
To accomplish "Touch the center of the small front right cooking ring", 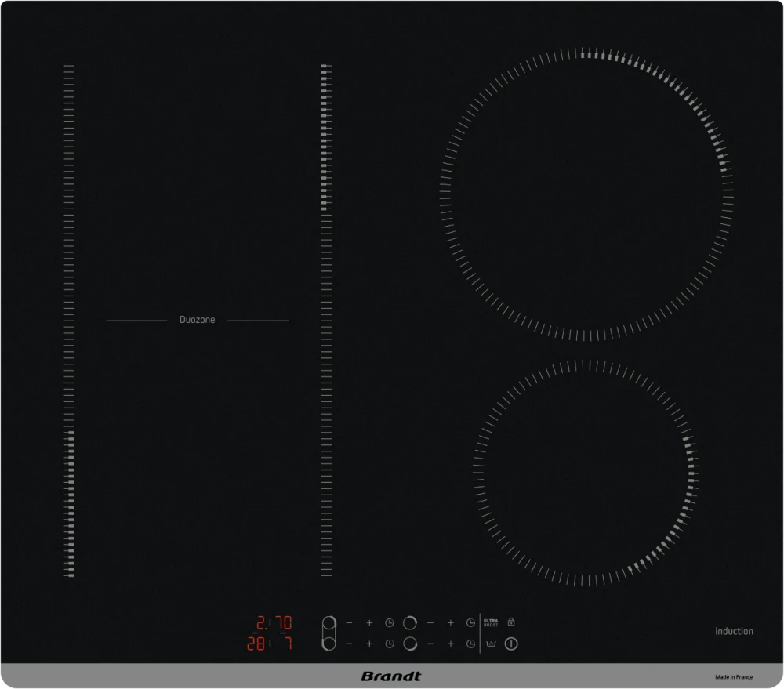I will tap(585, 473).
